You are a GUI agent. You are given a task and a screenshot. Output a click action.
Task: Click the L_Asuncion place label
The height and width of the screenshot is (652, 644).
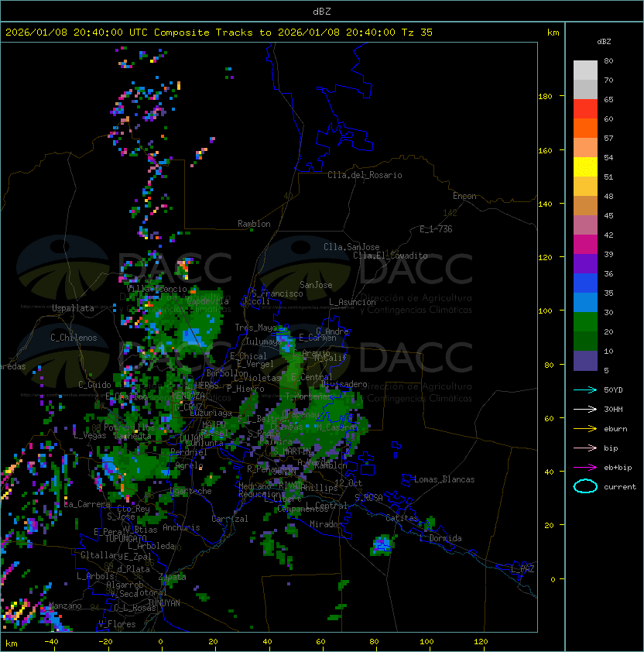click(352, 302)
